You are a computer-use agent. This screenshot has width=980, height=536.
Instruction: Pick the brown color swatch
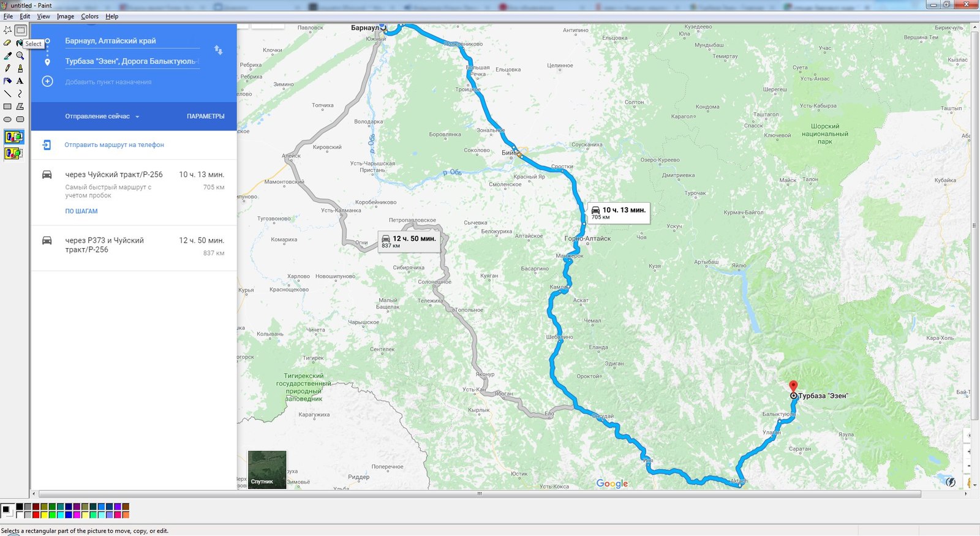point(126,507)
